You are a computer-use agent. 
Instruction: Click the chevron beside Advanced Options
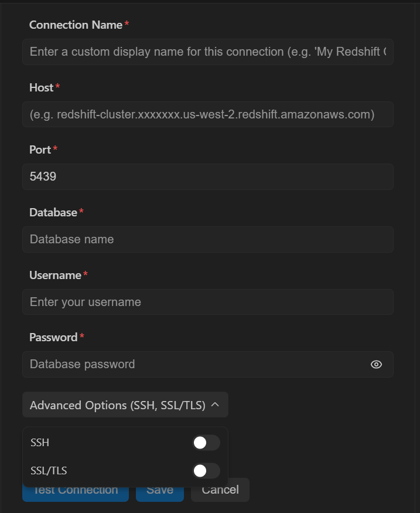point(215,405)
